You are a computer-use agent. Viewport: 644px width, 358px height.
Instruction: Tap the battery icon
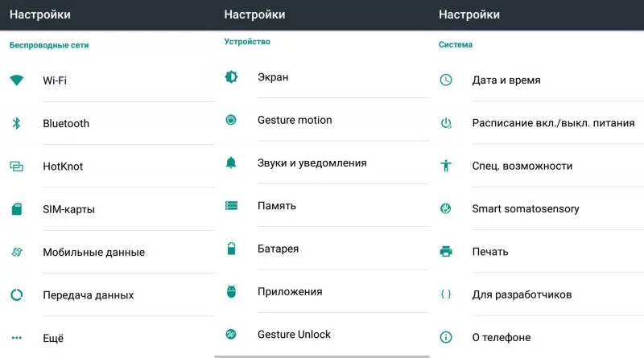[x=231, y=249]
